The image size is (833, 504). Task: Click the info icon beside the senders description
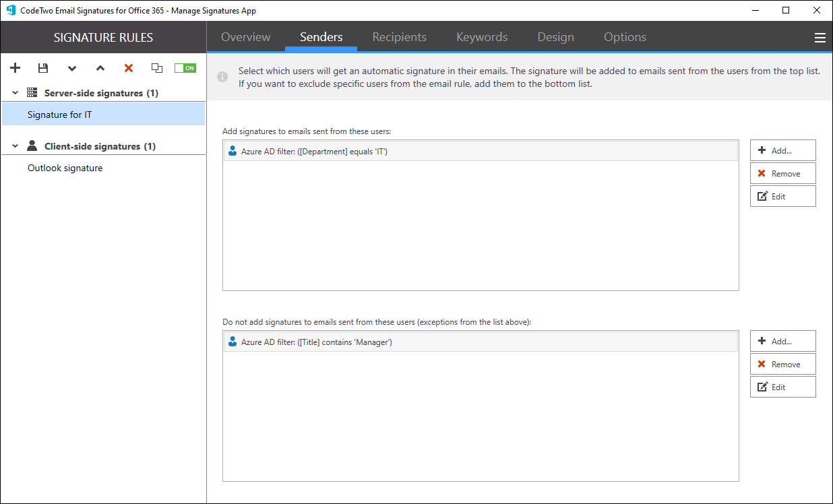tap(222, 77)
